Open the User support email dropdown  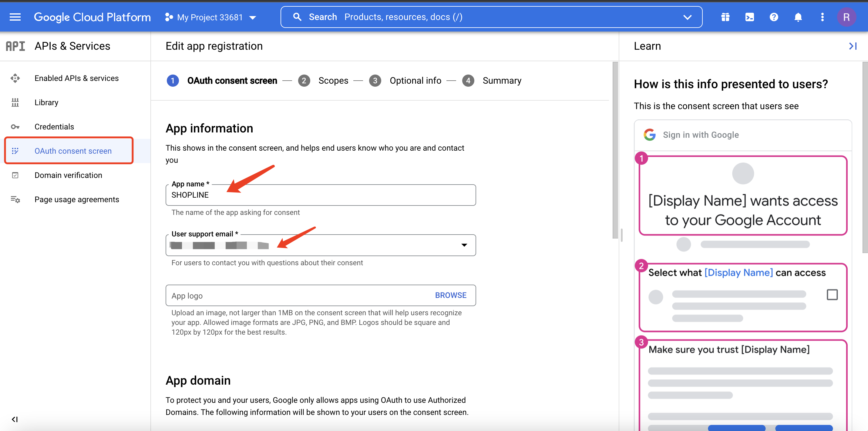(x=321, y=245)
